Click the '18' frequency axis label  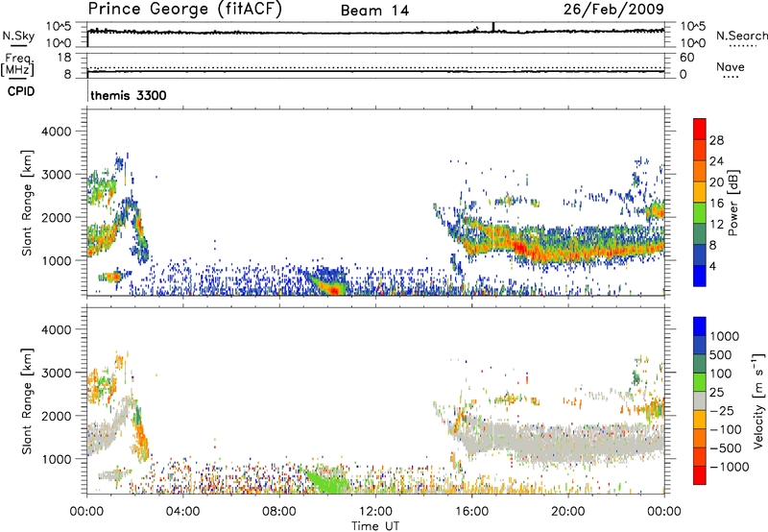click(x=64, y=58)
